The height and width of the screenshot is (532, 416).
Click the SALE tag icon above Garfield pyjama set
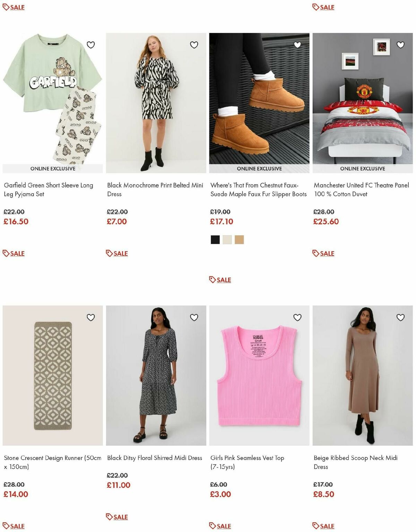(x=14, y=7)
